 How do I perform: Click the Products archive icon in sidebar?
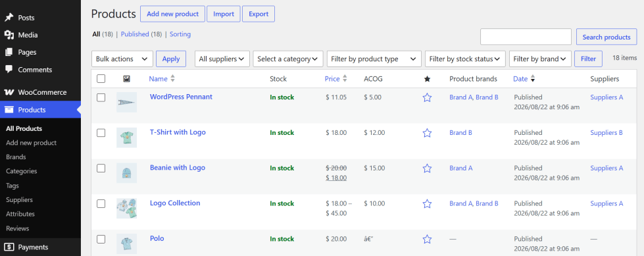coord(9,110)
